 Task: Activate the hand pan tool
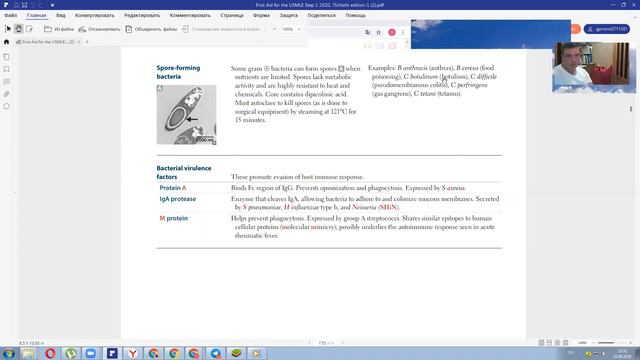coord(18,29)
